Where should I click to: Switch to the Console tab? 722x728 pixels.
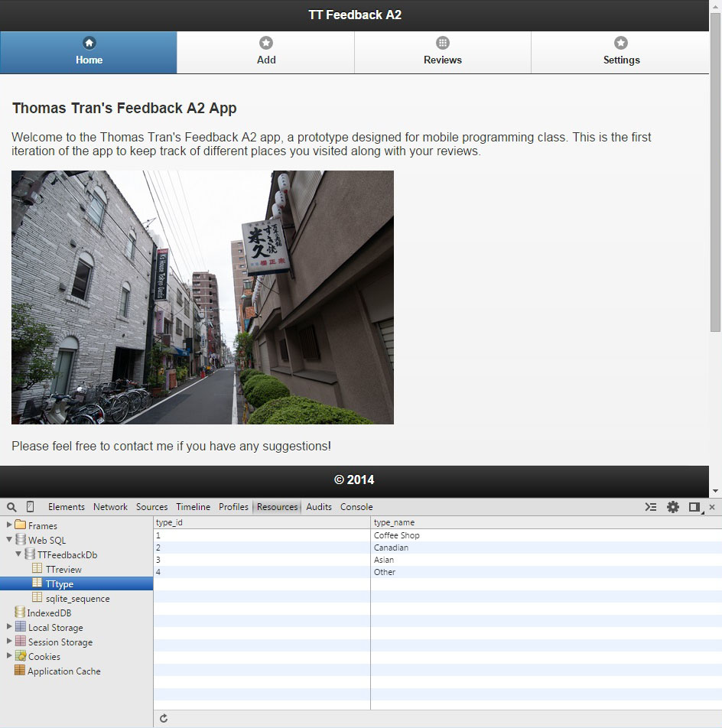click(356, 507)
